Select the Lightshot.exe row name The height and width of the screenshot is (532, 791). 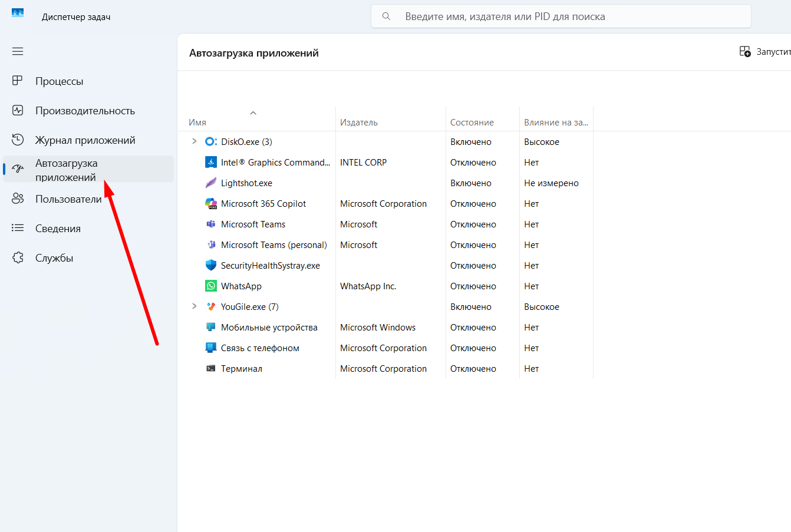coord(246,183)
